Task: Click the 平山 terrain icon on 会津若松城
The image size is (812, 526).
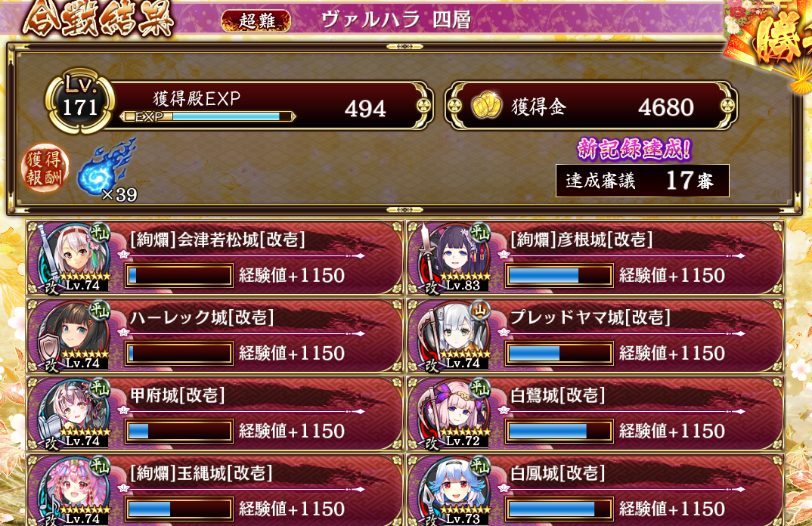Action: click(100, 233)
